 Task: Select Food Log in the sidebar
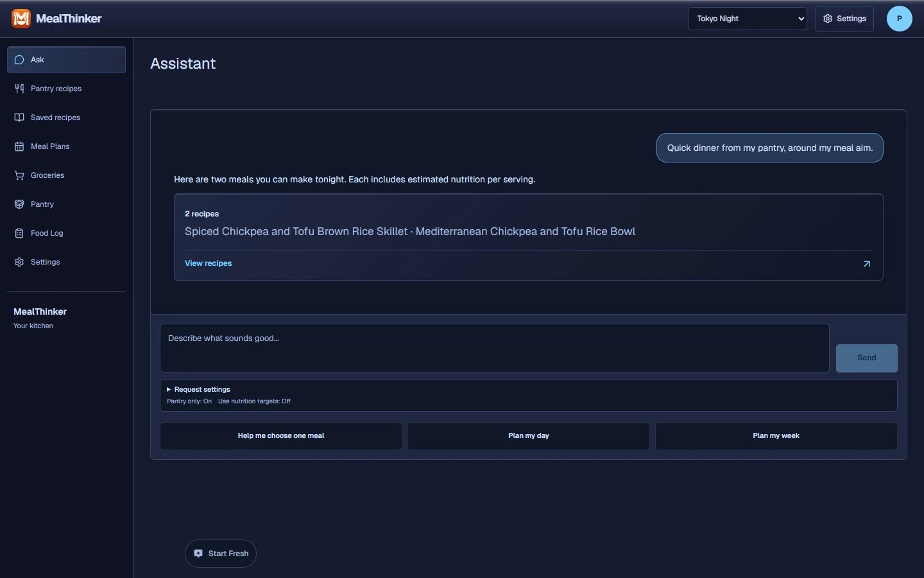coord(66,233)
